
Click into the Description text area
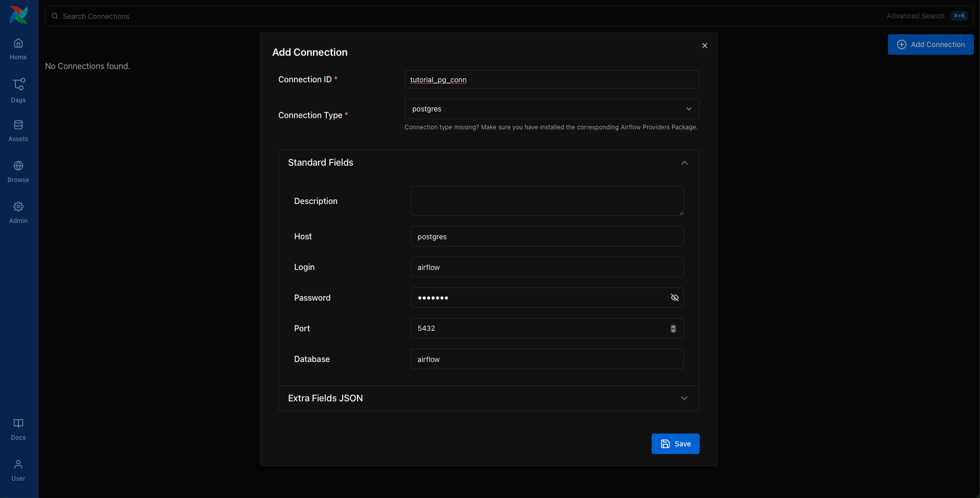coord(547,201)
